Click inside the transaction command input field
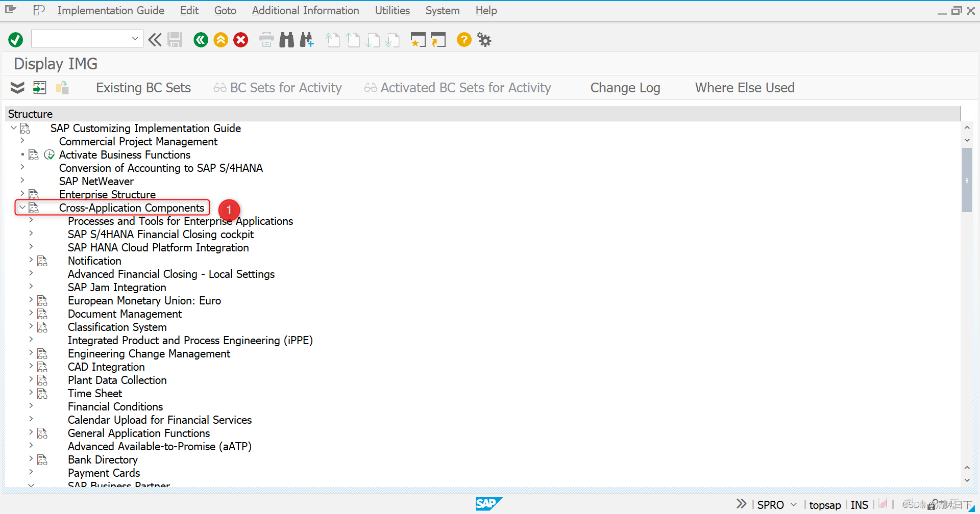 [81, 38]
